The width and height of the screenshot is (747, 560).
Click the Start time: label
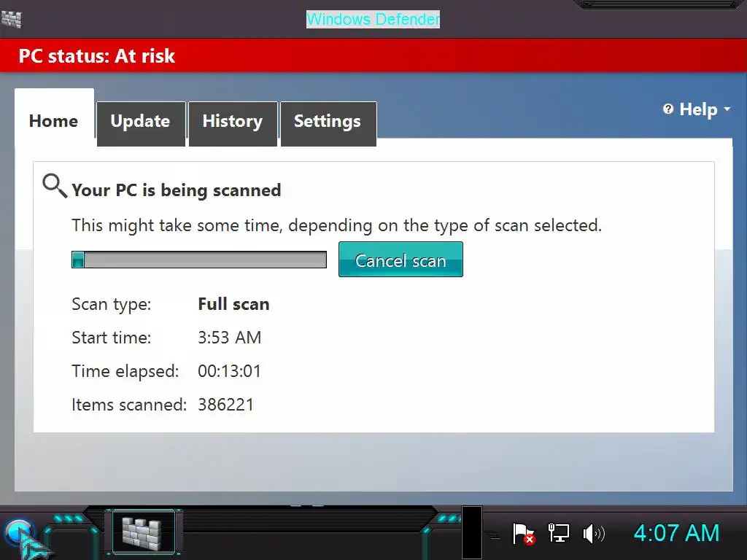tap(112, 337)
